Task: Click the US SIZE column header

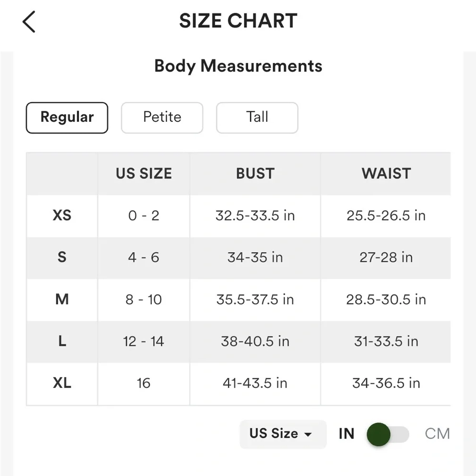Action: [144, 174]
